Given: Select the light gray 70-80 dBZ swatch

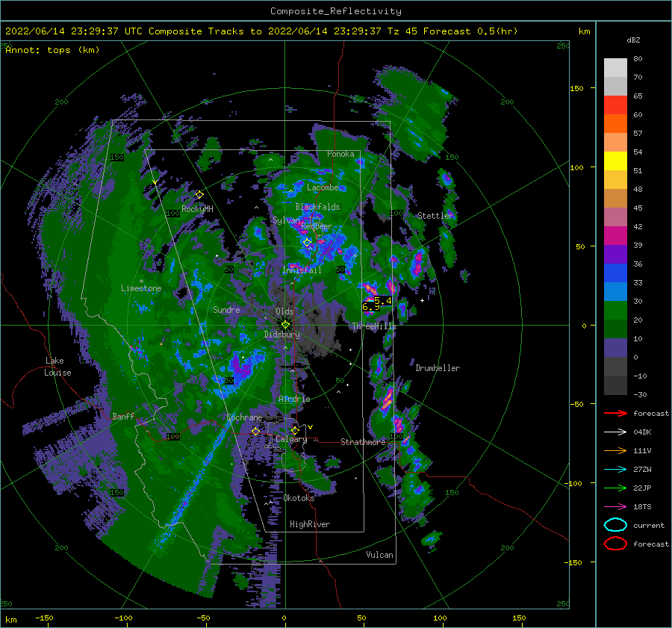Looking at the screenshot, I should click(x=615, y=68).
